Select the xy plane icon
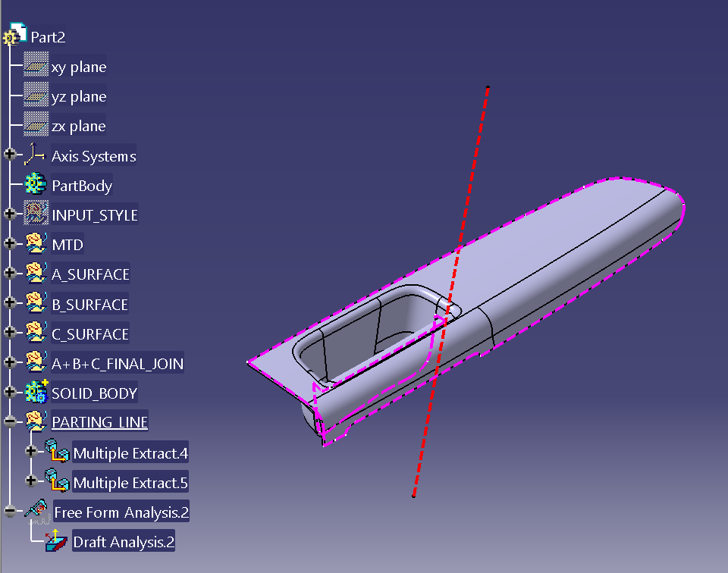The image size is (728, 573). pos(36,64)
